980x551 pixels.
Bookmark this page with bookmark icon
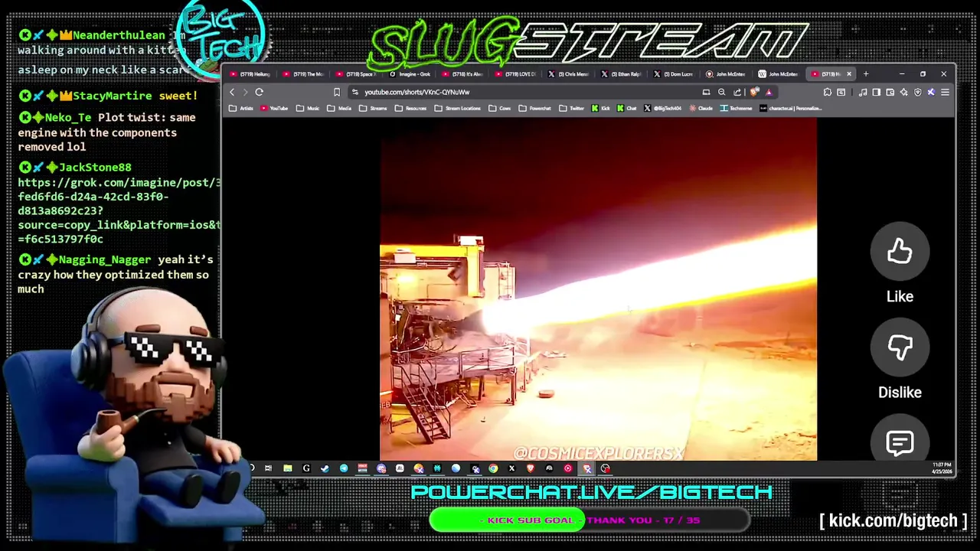(x=336, y=92)
